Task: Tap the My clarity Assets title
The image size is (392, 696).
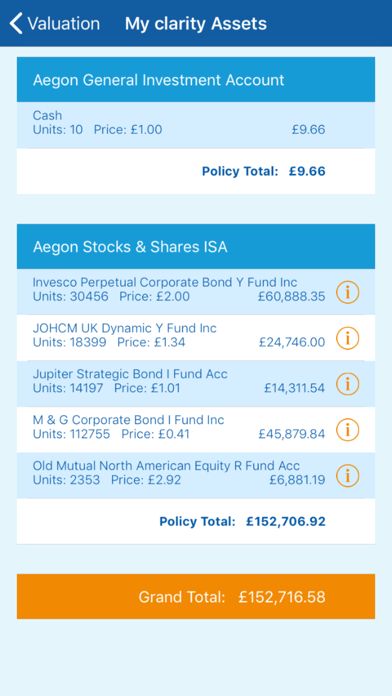Action: pyautogui.click(x=196, y=24)
